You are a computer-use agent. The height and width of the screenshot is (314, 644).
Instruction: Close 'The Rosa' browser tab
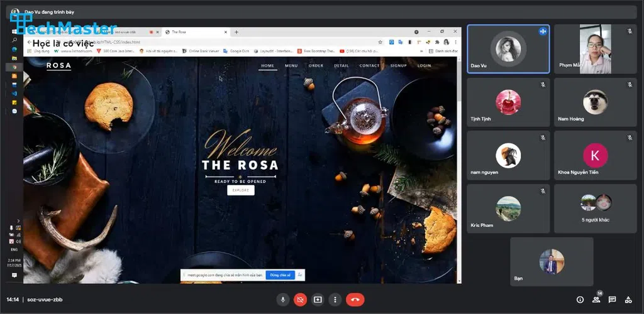[226, 32]
